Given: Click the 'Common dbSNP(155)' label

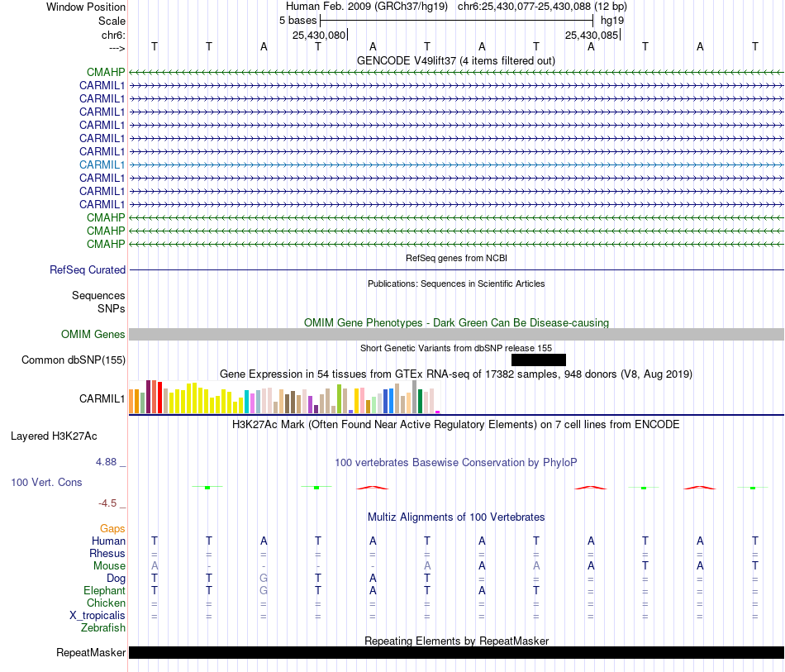Looking at the screenshot, I should tap(74, 360).
